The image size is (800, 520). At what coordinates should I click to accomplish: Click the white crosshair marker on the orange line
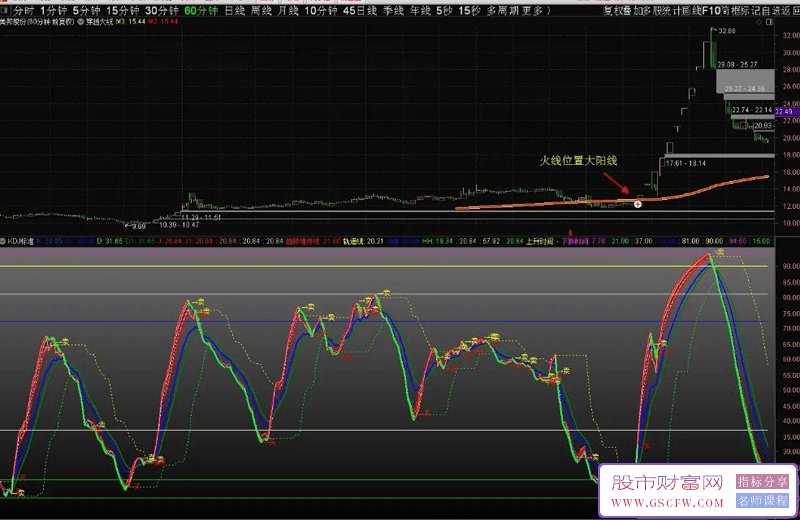tap(637, 204)
